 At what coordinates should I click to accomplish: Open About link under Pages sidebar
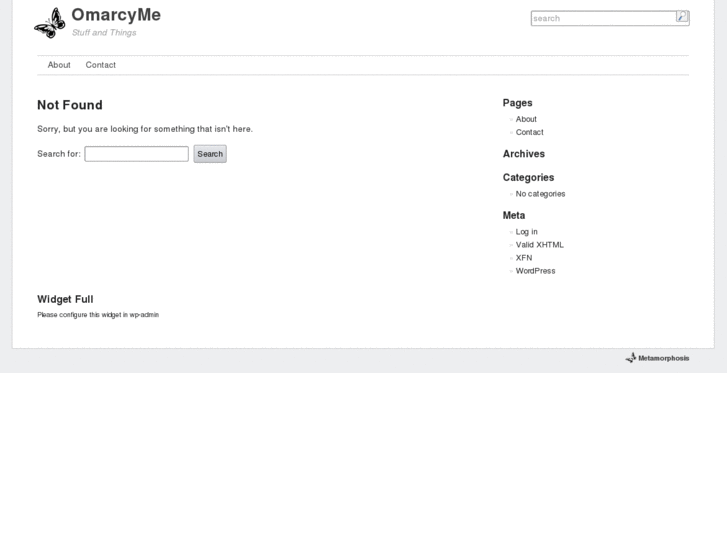(x=526, y=119)
